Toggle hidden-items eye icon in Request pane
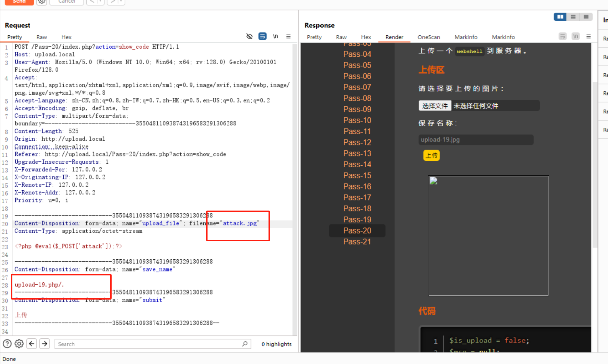The height and width of the screenshot is (364, 608). 249,36
